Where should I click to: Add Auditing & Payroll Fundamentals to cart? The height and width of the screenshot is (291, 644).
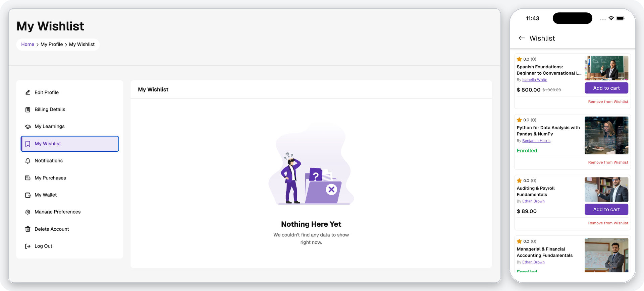tap(606, 209)
